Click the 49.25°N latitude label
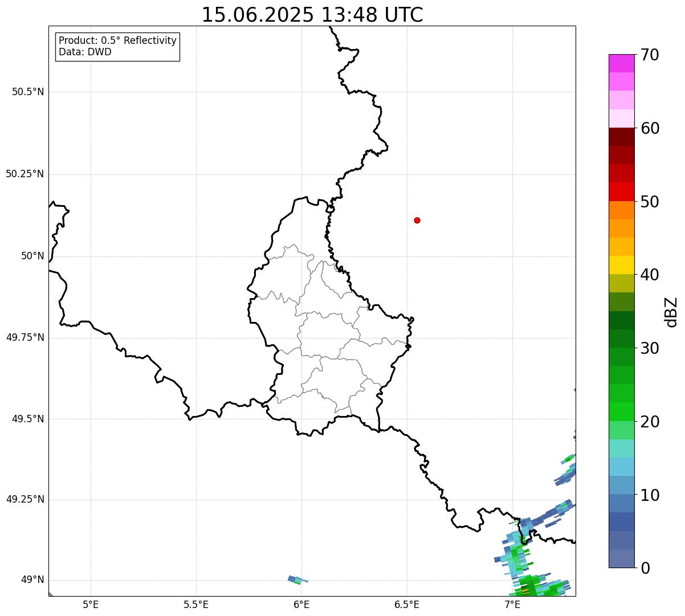 point(25,499)
